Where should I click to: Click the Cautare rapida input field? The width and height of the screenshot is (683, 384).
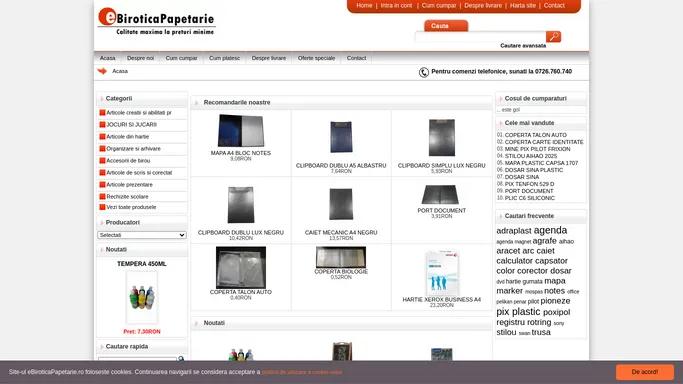[x=137, y=359]
